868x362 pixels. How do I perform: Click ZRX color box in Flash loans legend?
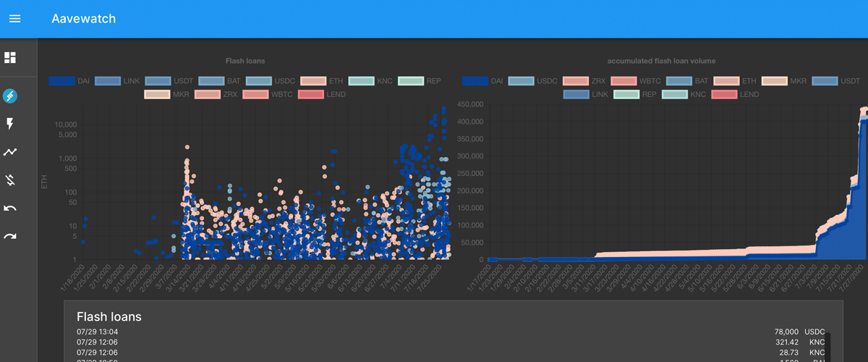coord(206,94)
